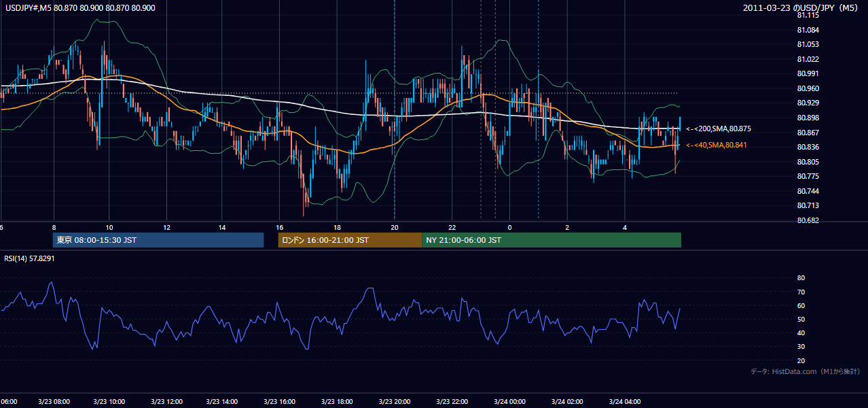Click the 80.805 price axis label
This screenshot has width=868, height=408.
coord(808,162)
